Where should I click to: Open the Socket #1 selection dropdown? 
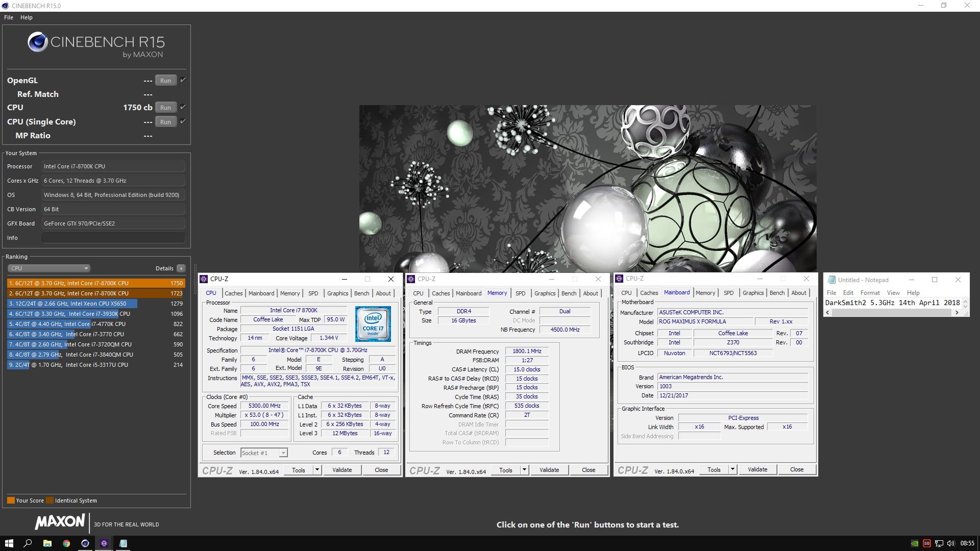coord(264,453)
